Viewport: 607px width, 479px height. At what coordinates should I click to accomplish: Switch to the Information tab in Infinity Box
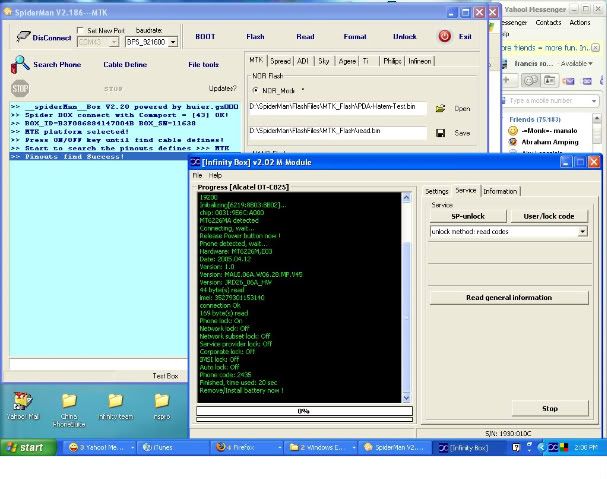tap(500, 190)
